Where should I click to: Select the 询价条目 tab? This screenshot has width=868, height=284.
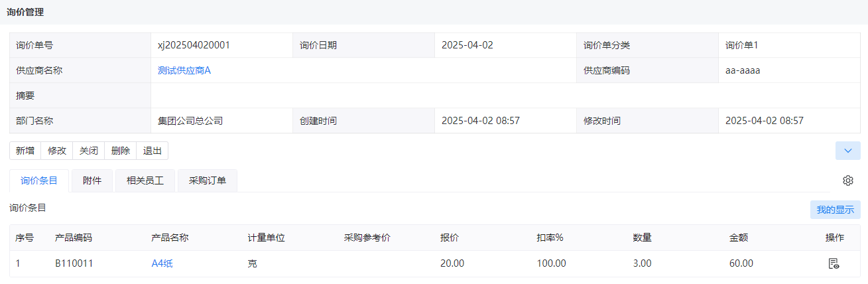39,180
